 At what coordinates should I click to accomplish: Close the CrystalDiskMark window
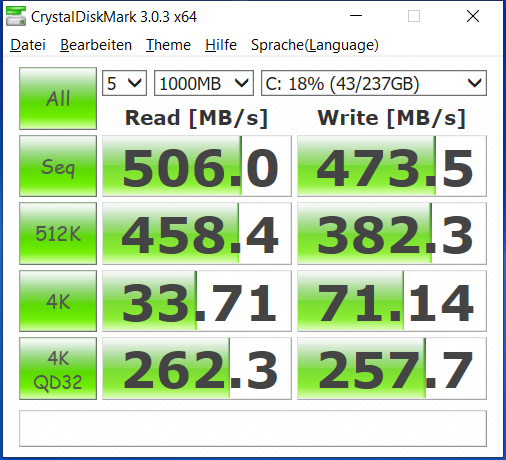(x=473, y=16)
